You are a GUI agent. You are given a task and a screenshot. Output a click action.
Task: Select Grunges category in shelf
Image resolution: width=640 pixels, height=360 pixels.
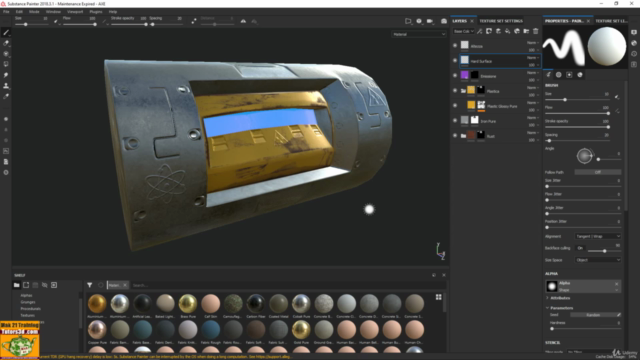28,302
